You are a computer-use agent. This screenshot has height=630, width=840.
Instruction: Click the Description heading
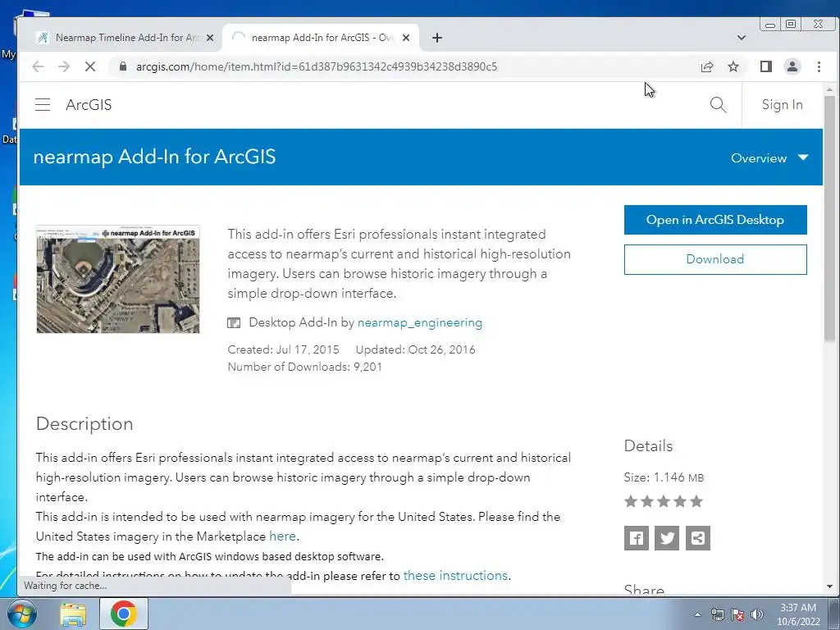84,424
